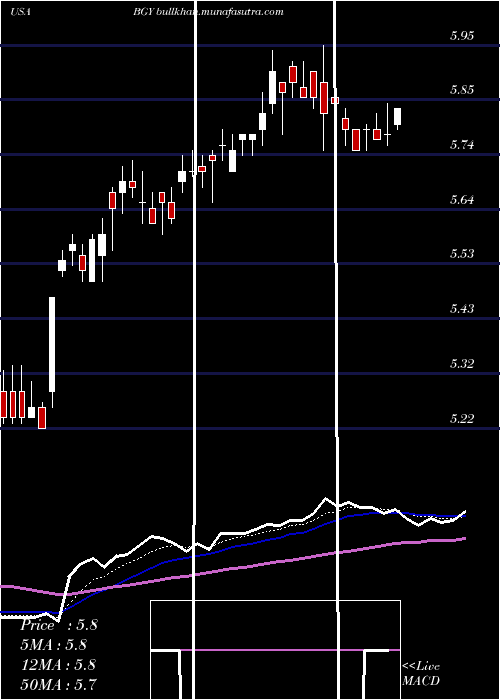
Task: Click the last white candlestick on right
Action: 397,117
